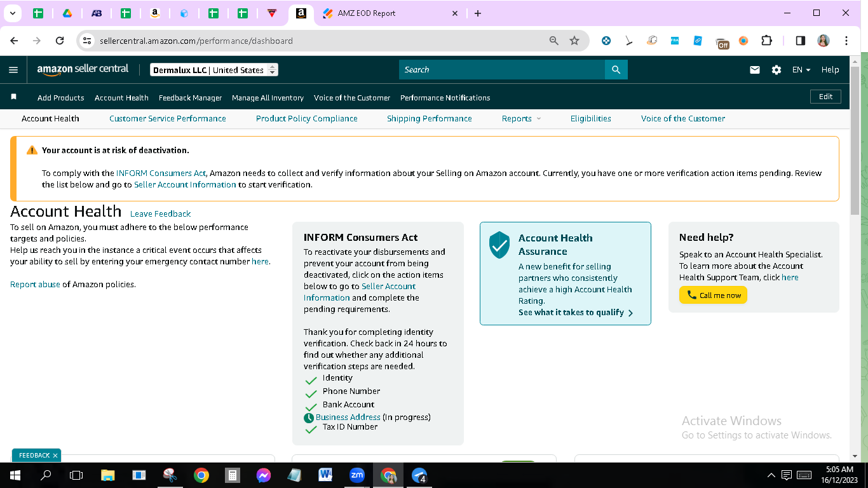Expand the Dermalux LLC account selector

[x=214, y=70]
